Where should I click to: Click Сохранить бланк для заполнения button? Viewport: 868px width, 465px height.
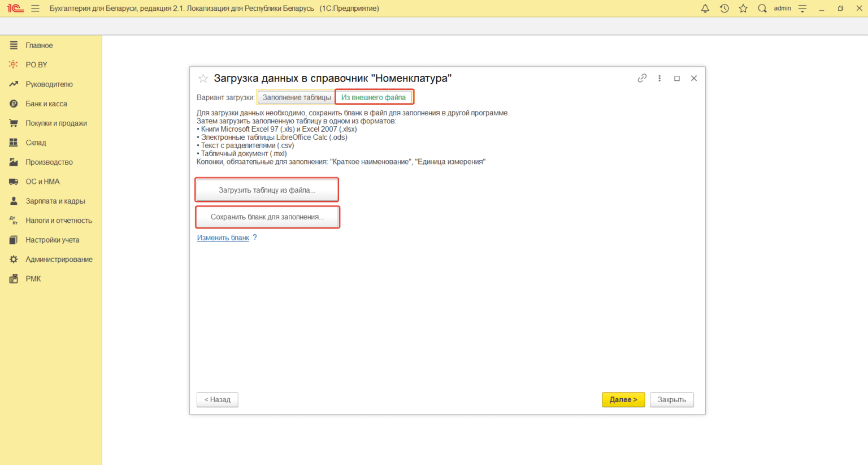[x=267, y=217]
